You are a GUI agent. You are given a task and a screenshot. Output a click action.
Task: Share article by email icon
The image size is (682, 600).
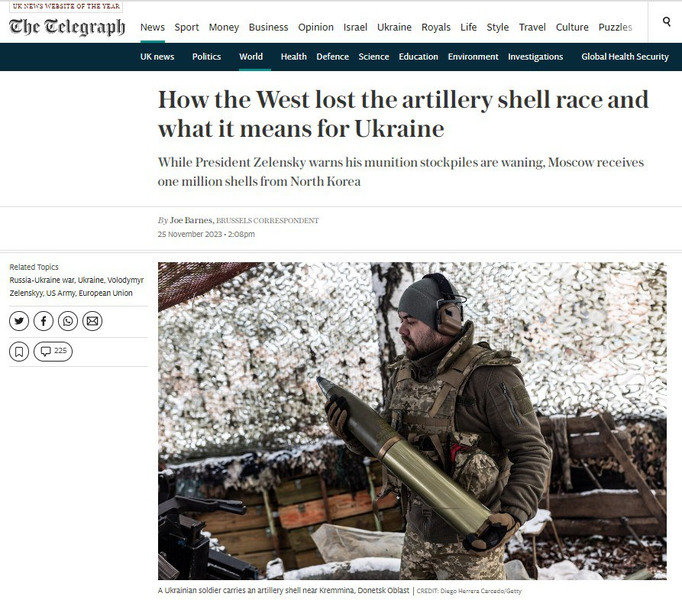point(92,321)
